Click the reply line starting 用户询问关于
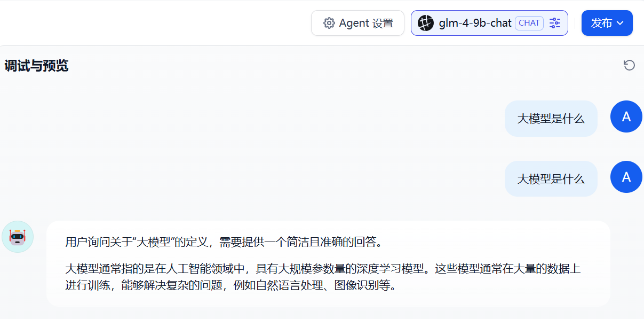The height and width of the screenshot is (319, 644). pos(224,242)
